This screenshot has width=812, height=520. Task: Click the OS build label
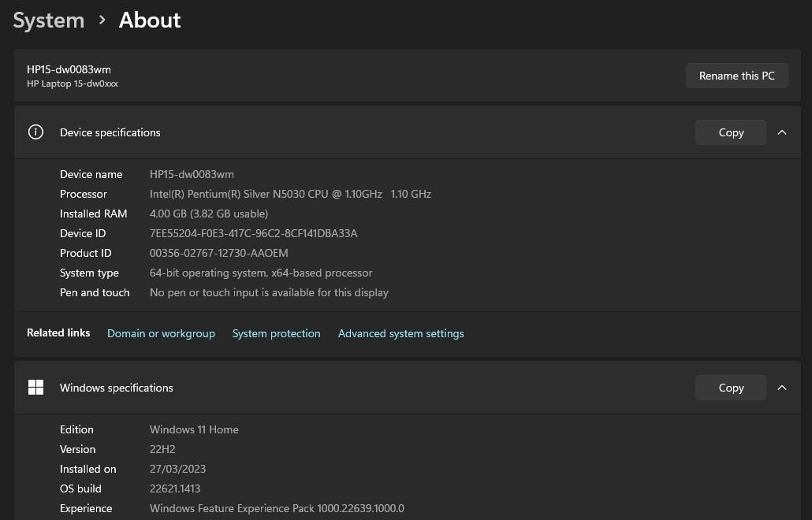pos(80,488)
